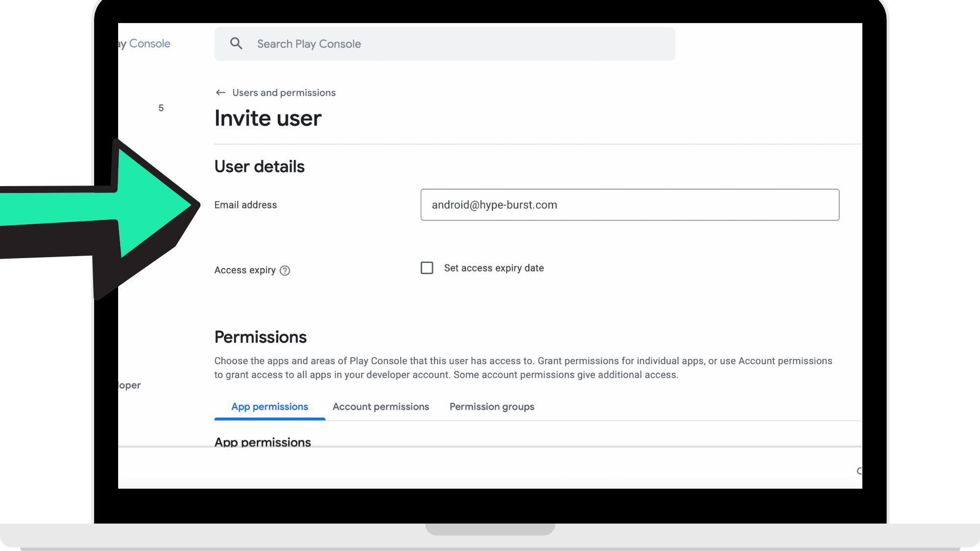980x551 pixels.
Task: Click the sidebar item showing number 5
Action: pyautogui.click(x=161, y=108)
